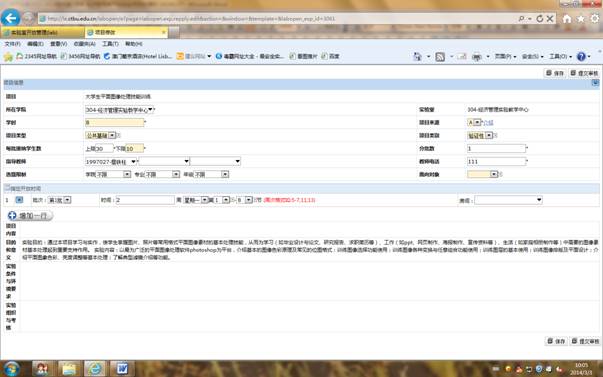Open the favorites star icon
The image size is (603, 377).
point(581,18)
